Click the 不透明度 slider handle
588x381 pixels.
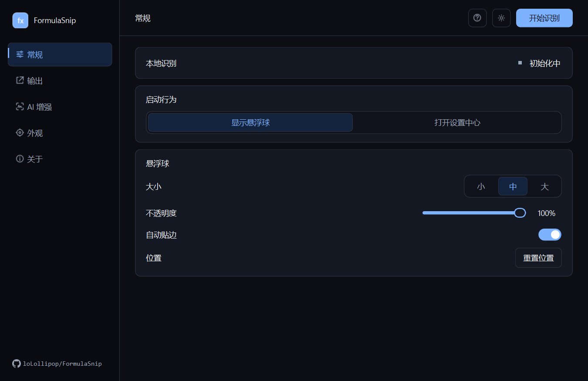(520, 213)
